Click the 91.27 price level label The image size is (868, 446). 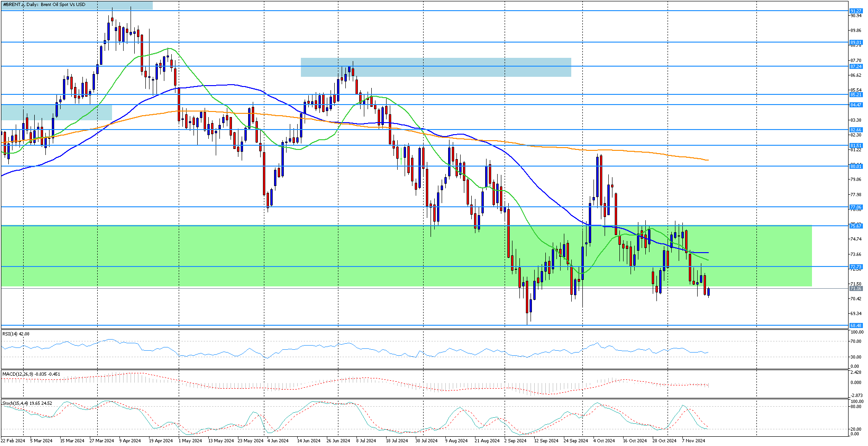[x=856, y=11]
